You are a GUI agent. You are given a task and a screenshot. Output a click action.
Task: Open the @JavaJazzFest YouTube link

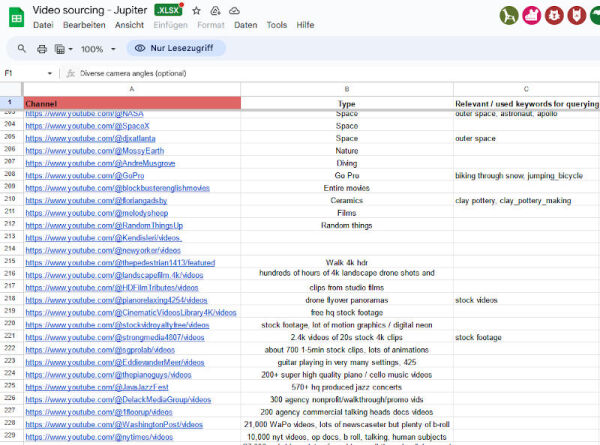click(x=97, y=387)
